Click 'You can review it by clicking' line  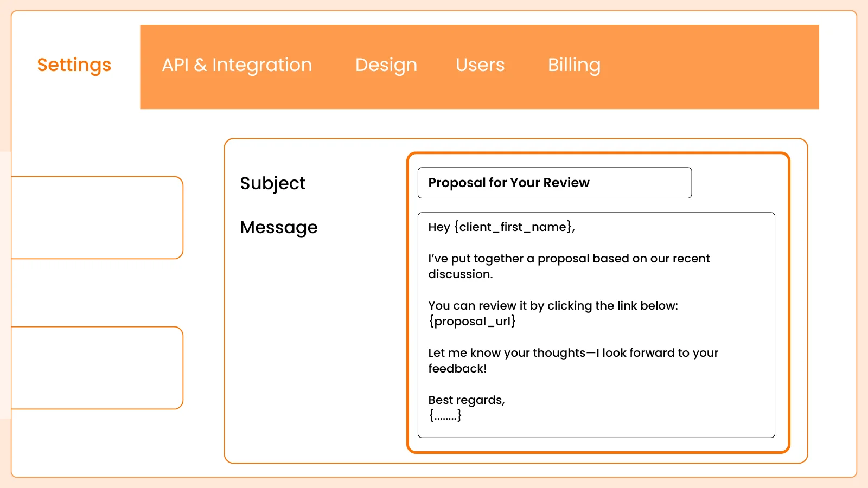tap(553, 306)
